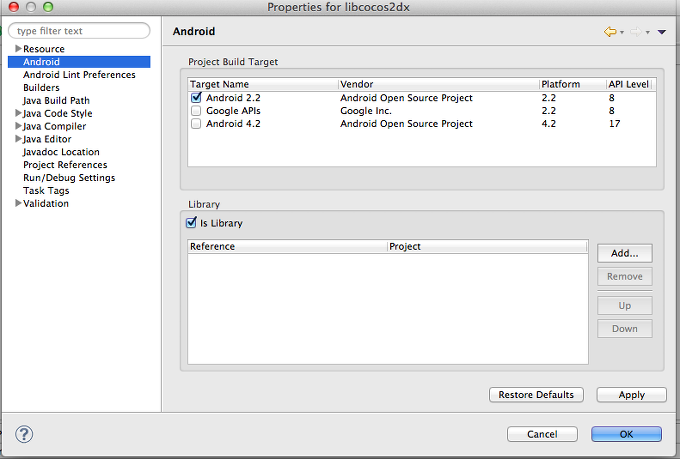Viewport: 680px width, 459px height.
Task: Select the Java Code Style label
Action: click(58, 114)
